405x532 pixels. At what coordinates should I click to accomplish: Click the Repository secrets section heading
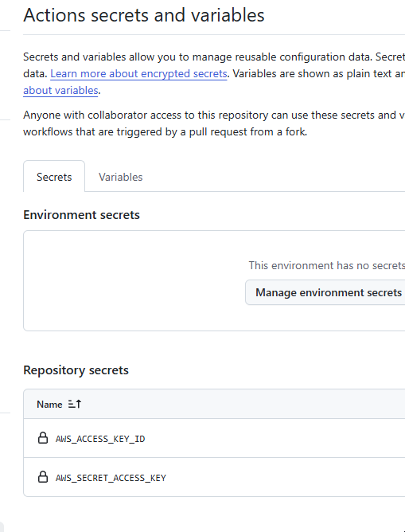coord(76,370)
